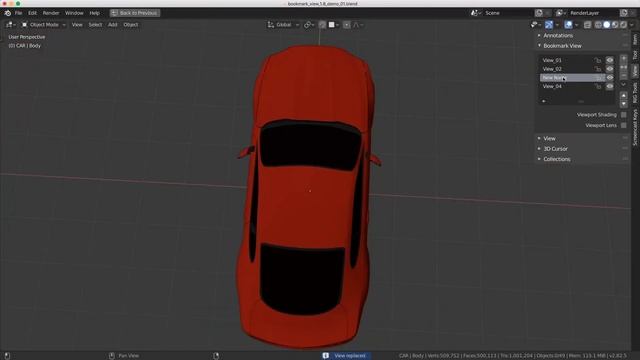Open the viewport Add menu

(x=112, y=25)
